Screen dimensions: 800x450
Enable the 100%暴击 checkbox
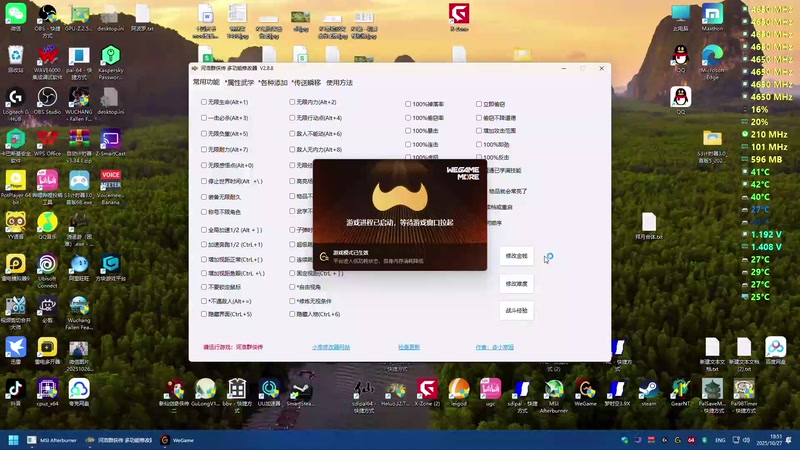pos(408,131)
